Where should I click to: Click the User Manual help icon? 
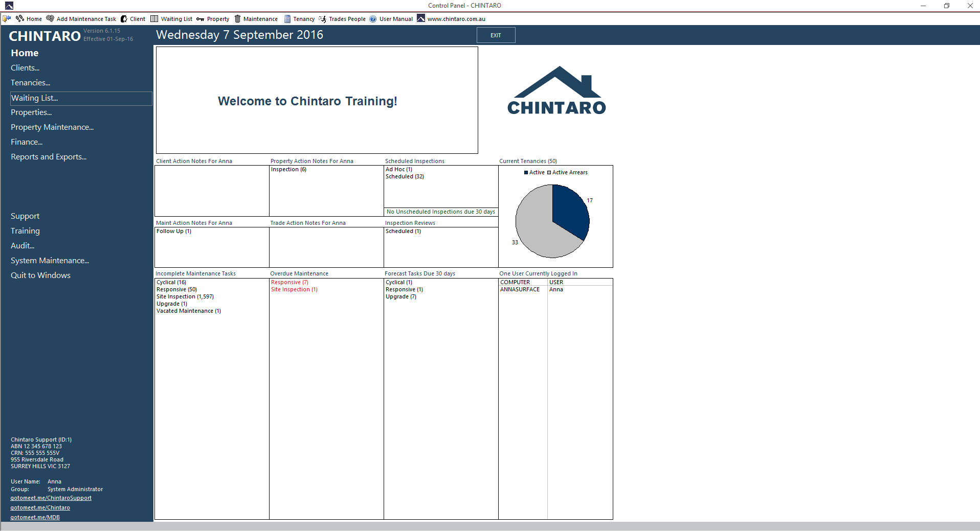coord(373,19)
